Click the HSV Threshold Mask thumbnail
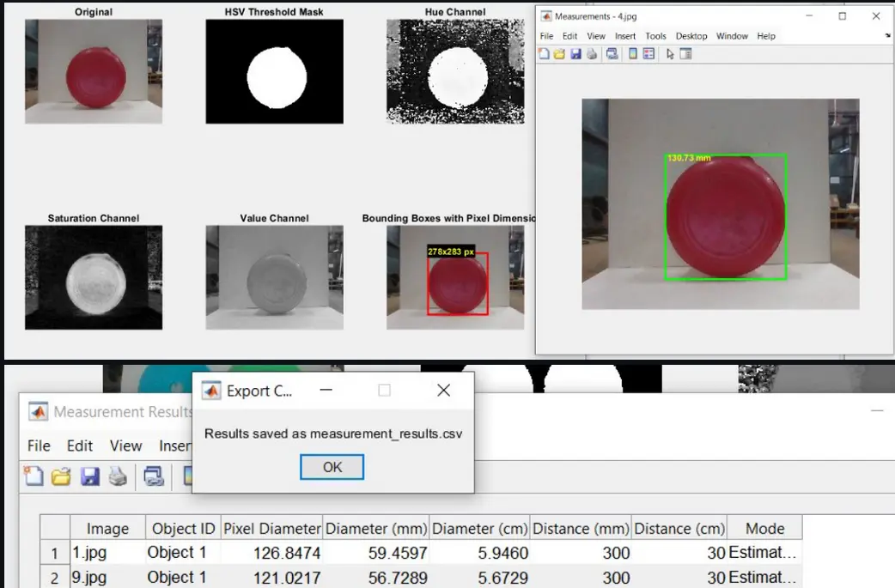Viewport: 895px width, 588px height. pyautogui.click(x=273, y=70)
